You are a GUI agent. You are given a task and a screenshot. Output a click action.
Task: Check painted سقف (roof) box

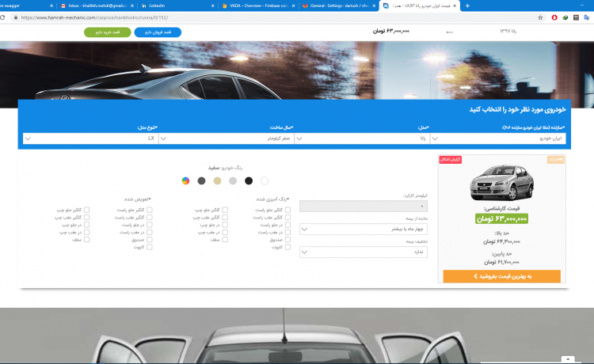coord(225,240)
